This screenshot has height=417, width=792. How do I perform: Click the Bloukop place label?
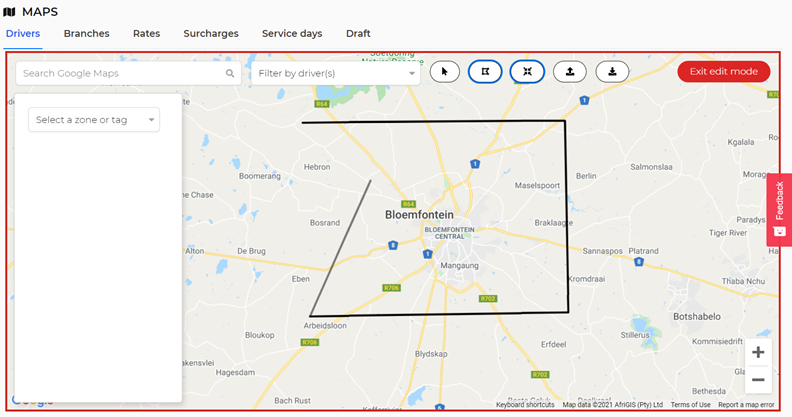click(x=260, y=335)
